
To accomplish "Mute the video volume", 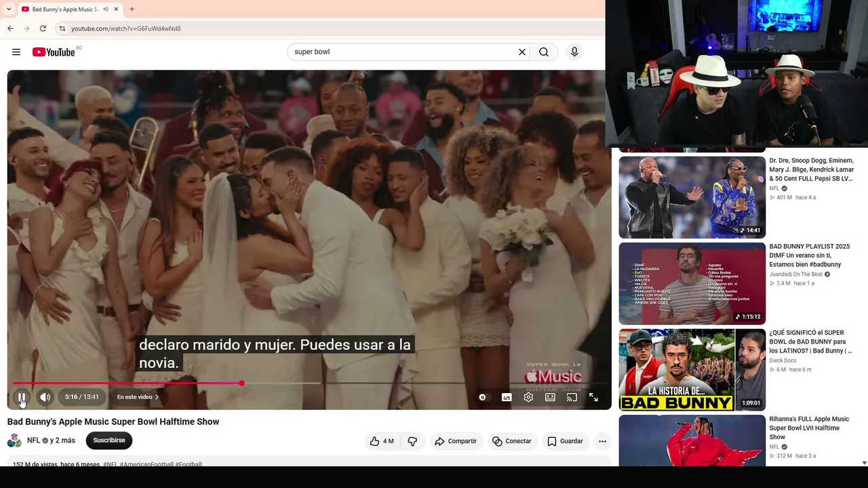I will pos(45,397).
